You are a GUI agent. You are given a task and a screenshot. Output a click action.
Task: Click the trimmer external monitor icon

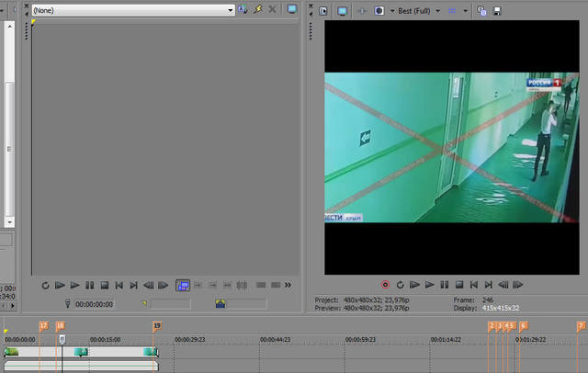tap(292, 9)
